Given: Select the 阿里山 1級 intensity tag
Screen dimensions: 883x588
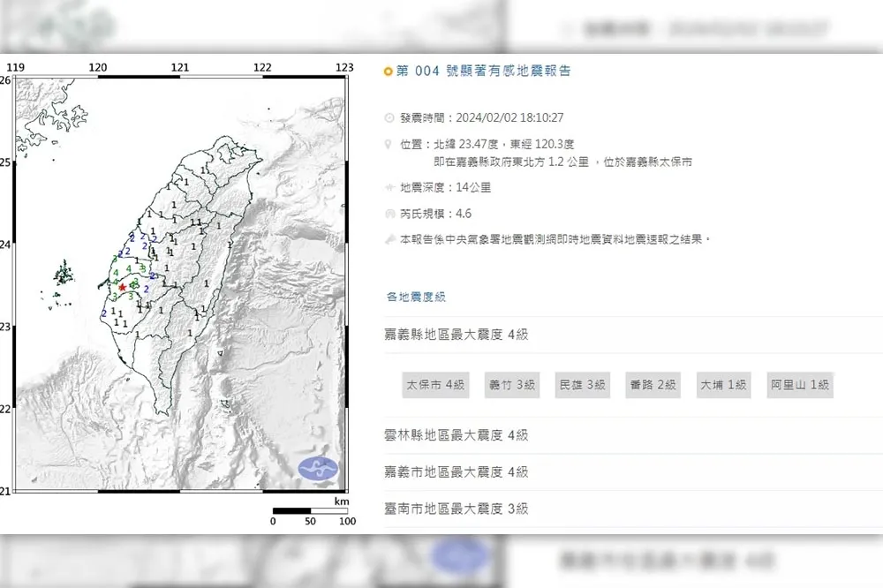Looking at the screenshot, I should 800,385.
